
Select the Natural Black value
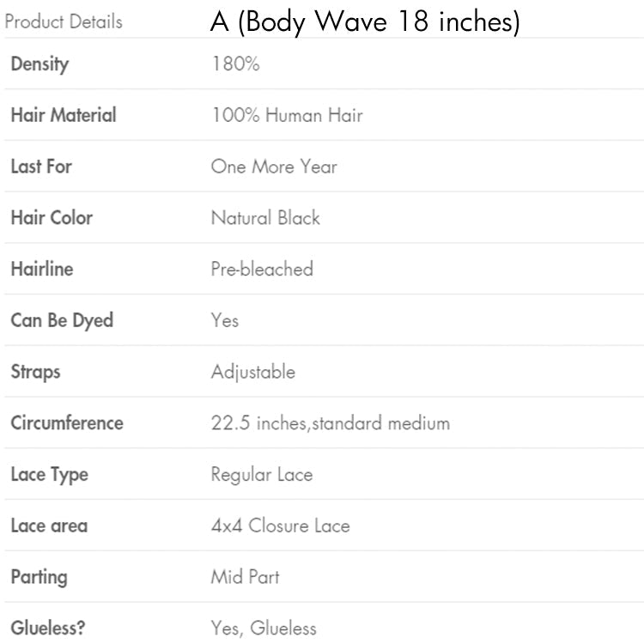pyautogui.click(x=265, y=217)
